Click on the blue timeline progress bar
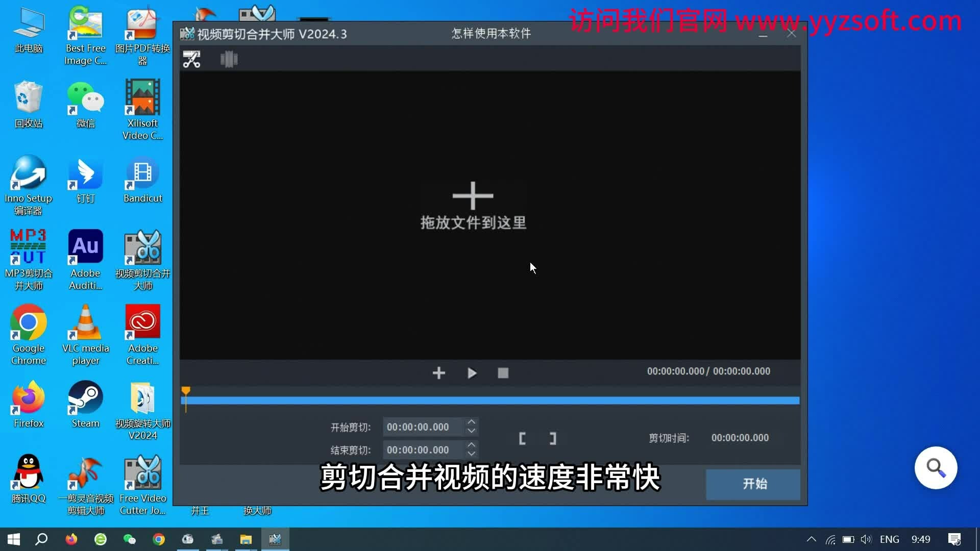This screenshot has width=980, height=551. click(490, 401)
